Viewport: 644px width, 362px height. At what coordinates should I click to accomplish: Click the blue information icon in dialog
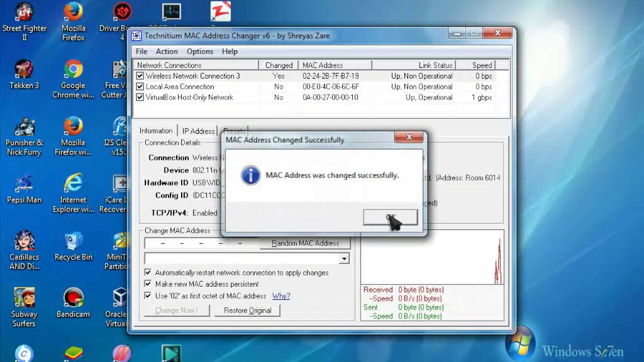pyautogui.click(x=251, y=175)
